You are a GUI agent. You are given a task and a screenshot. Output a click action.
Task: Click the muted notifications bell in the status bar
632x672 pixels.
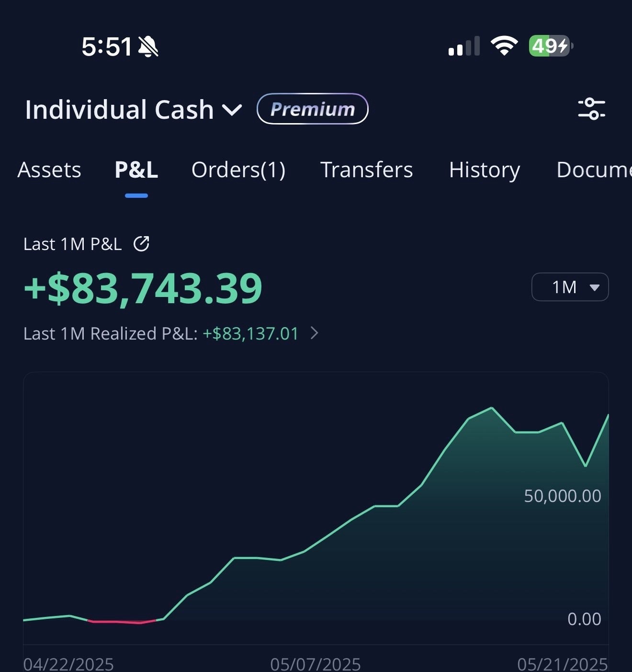pos(148,46)
